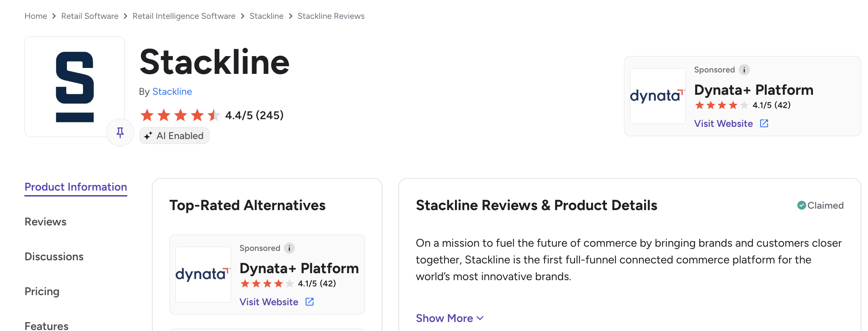This screenshot has width=868, height=331.
Task: Click dynata logo in top-right sponsored card
Action: click(658, 96)
